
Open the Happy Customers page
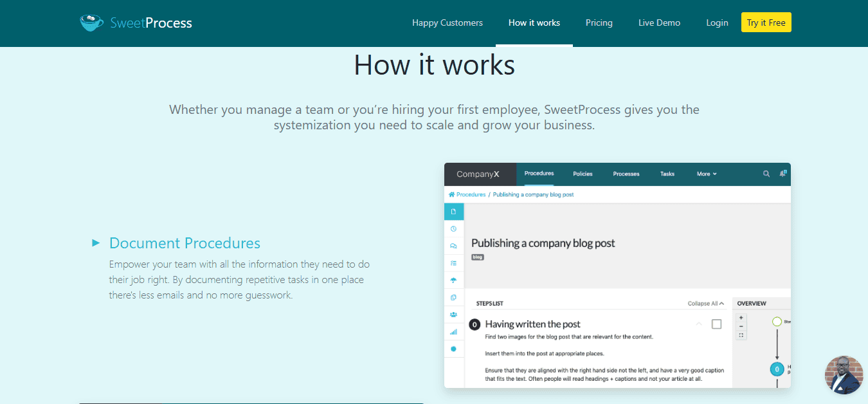448,23
